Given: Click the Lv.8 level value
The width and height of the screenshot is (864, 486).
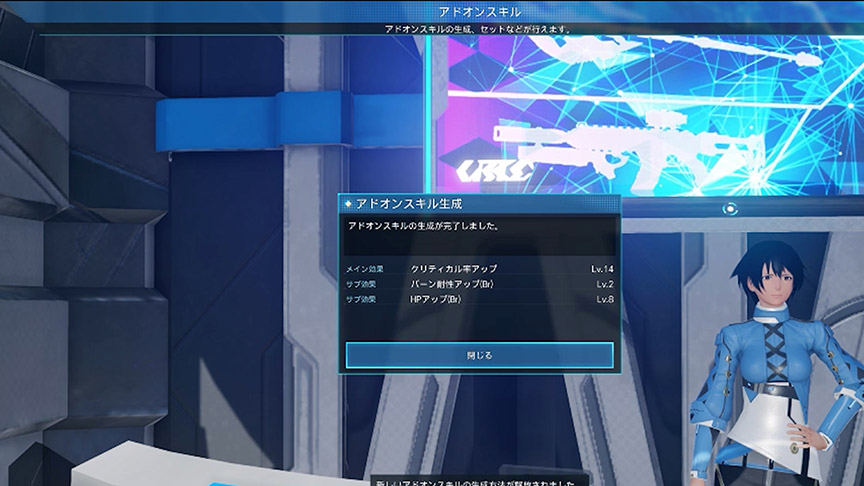Looking at the screenshot, I should (x=604, y=299).
